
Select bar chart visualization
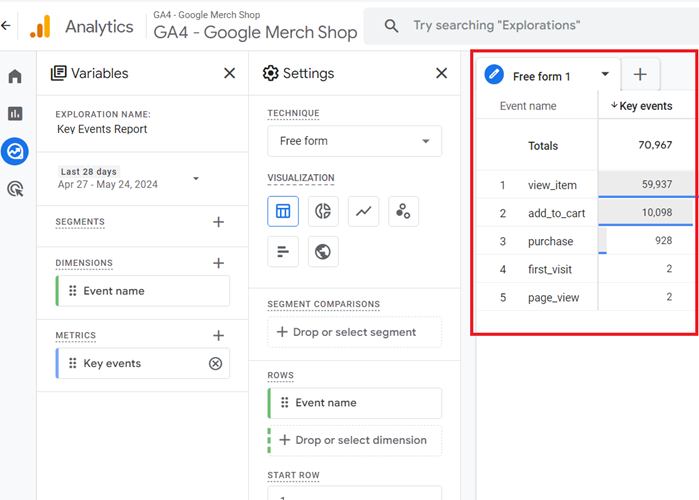click(x=283, y=251)
